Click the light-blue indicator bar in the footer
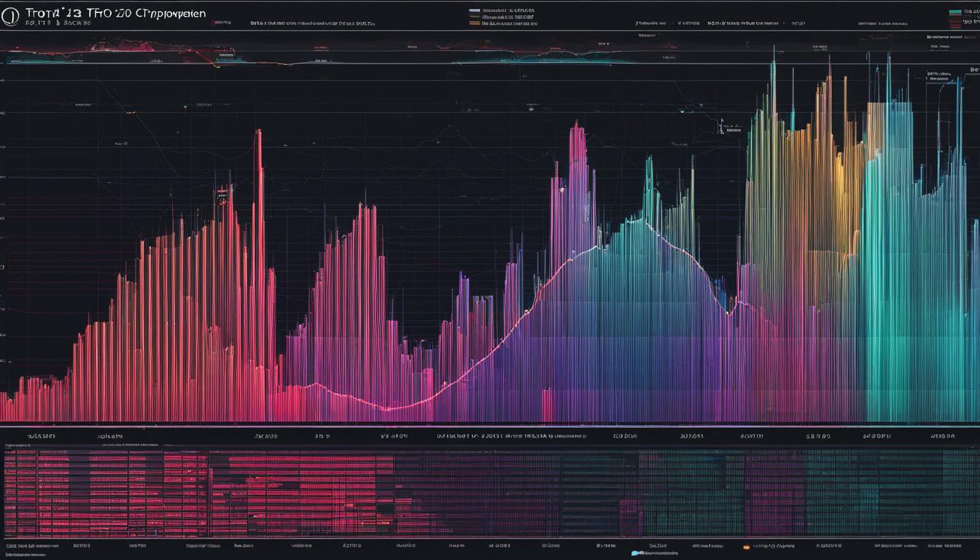 638,553
